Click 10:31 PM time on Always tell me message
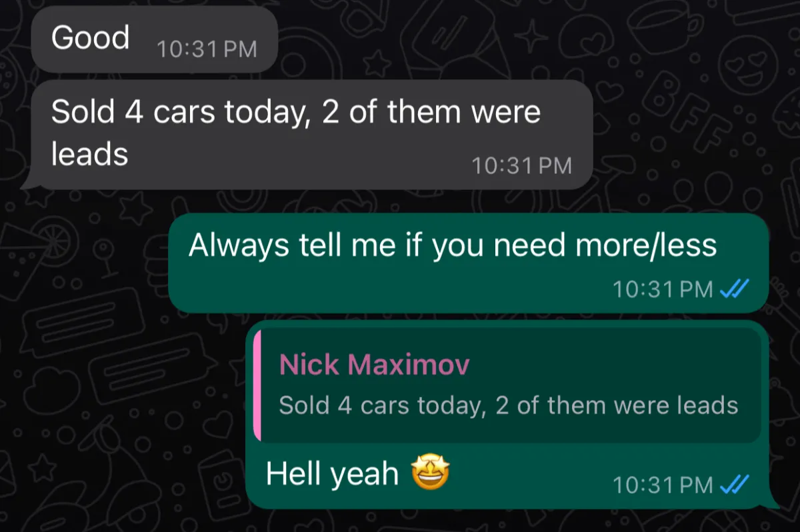Viewport: 800px width, 532px height. (663, 289)
